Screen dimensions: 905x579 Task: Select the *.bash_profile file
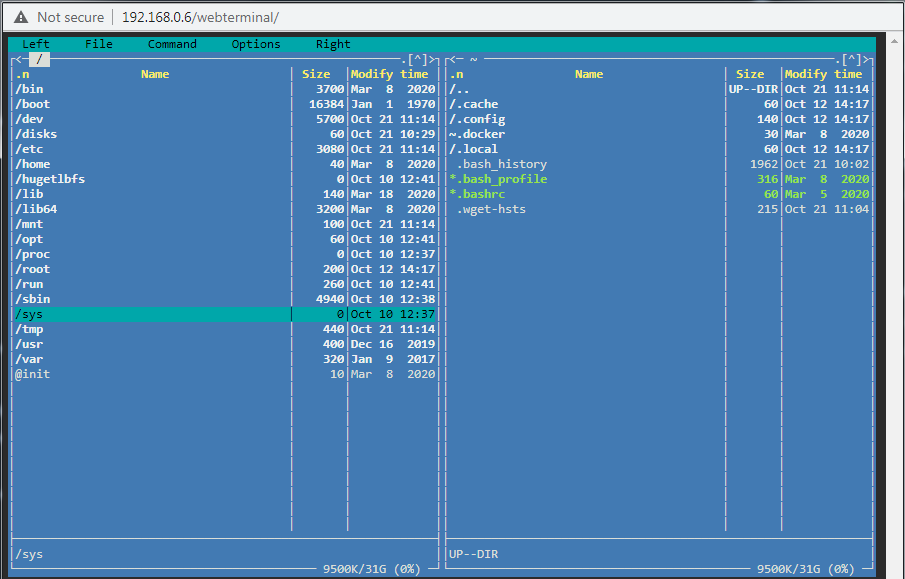[659, 179]
